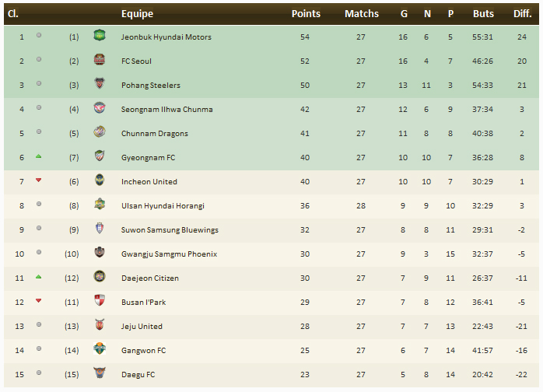Click the Incheon United team name
Viewport: 543px width, 392px height.
coord(149,181)
